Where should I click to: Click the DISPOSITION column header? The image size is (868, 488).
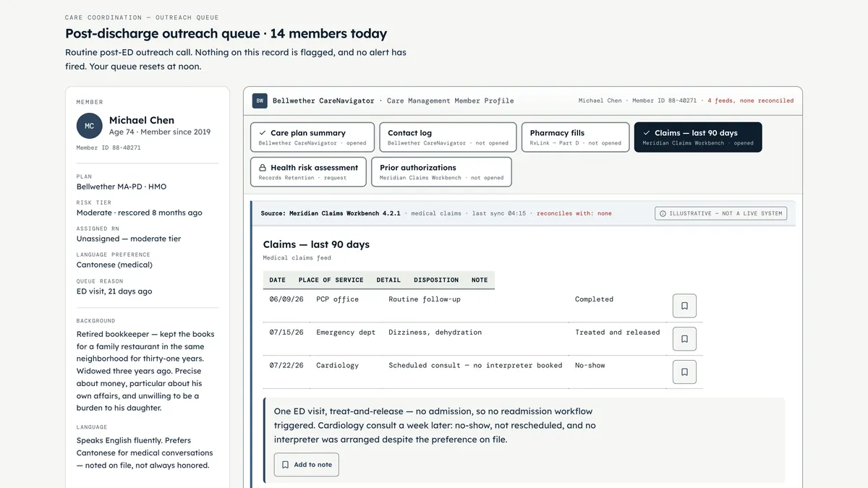(436, 280)
